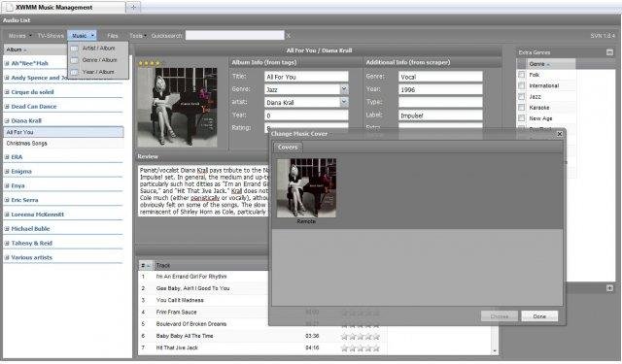Rate track Baby Baby All The Time stars

(x=361, y=337)
